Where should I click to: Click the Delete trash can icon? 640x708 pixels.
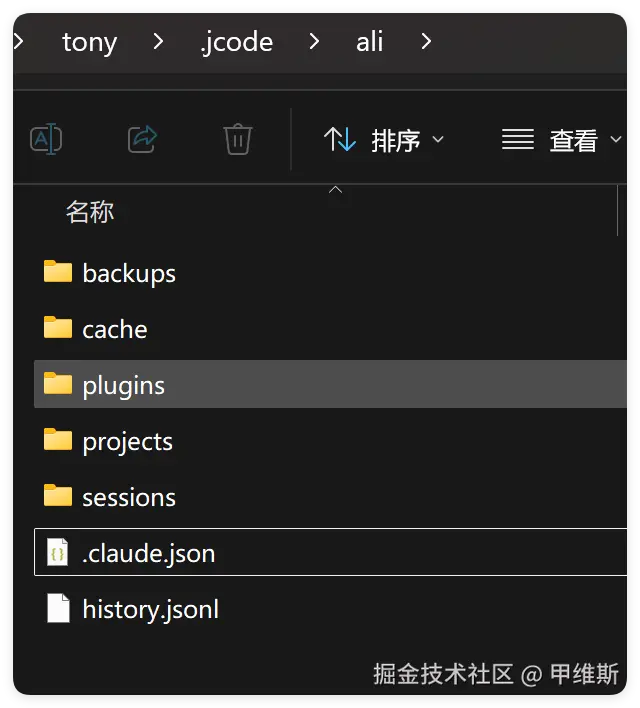point(237,139)
